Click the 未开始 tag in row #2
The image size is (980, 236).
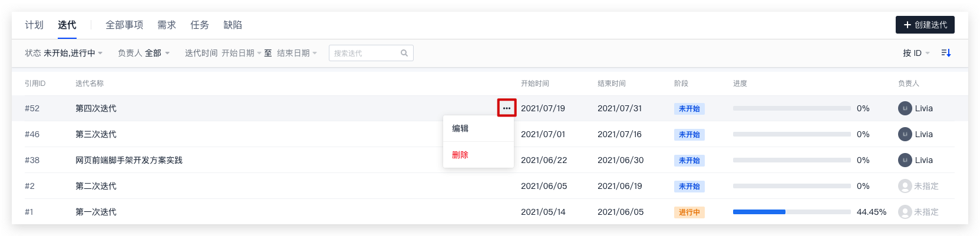(x=689, y=186)
